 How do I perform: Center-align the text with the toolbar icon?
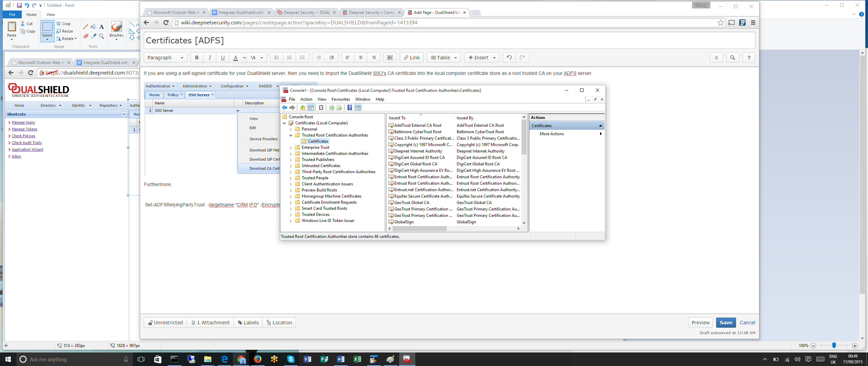tap(360, 58)
